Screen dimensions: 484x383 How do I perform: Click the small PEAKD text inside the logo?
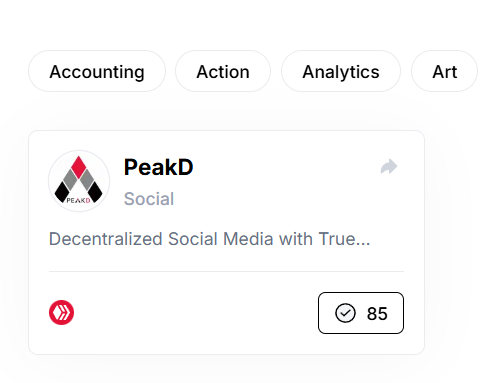(78, 200)
